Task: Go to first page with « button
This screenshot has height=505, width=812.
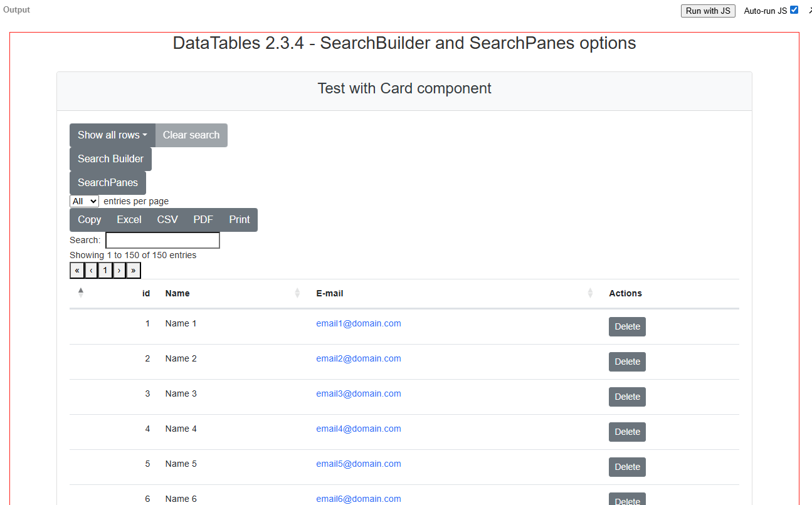Action: 77,271
